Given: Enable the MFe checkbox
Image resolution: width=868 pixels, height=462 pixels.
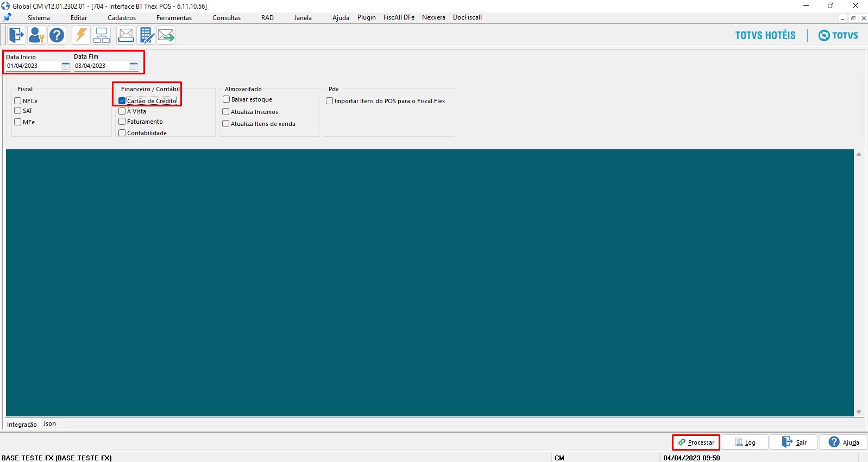Looking at the screenshot, I should [17, 122].
